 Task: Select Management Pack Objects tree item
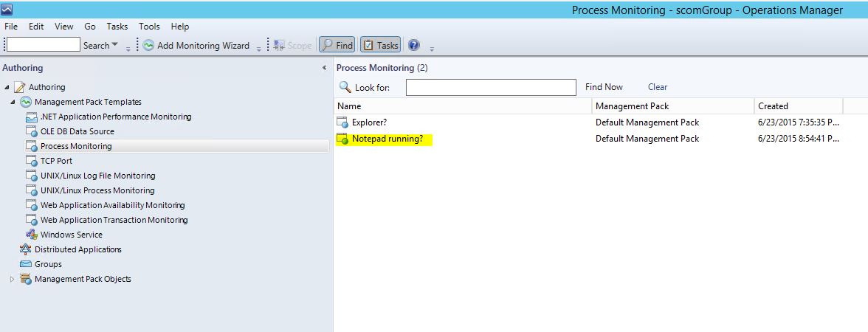pos(83,279)
